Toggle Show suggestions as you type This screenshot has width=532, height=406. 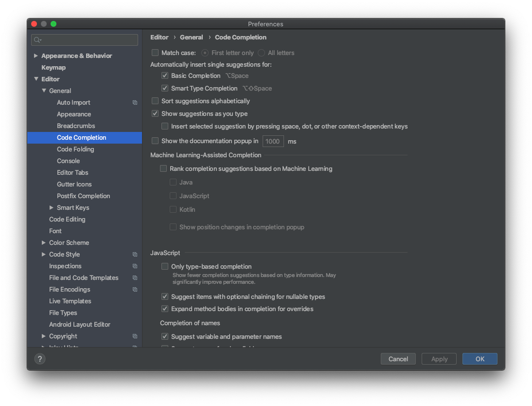(x=155, y=113)
